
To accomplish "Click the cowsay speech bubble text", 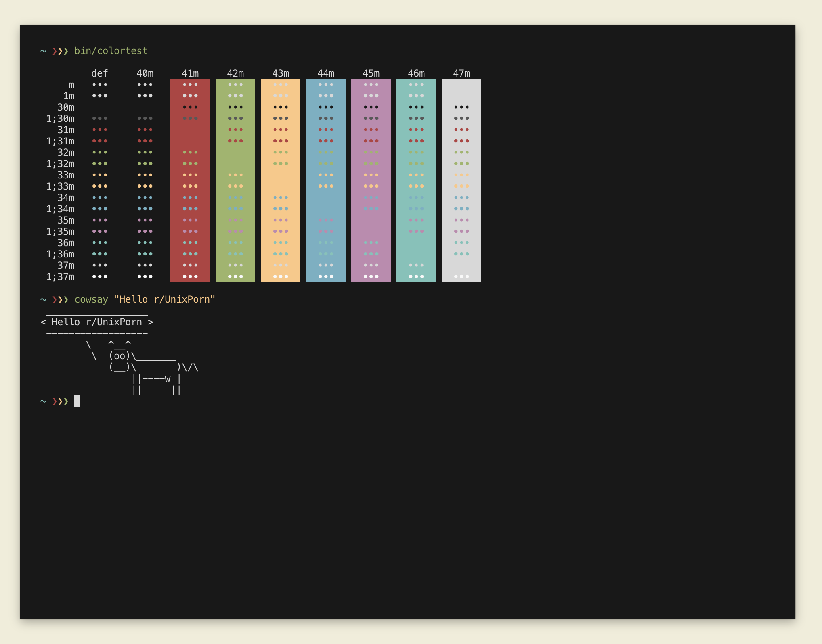I will point(97,322).
